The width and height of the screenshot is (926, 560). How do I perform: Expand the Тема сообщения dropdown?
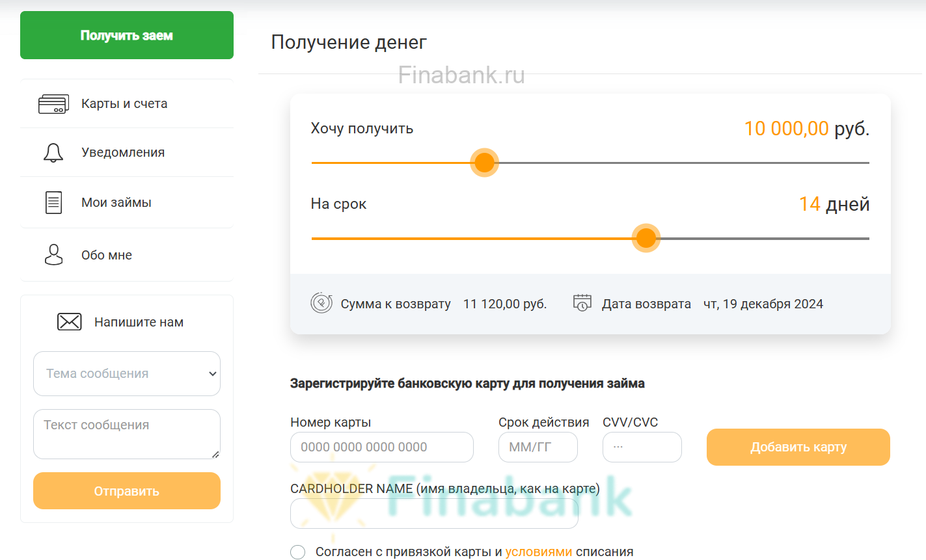click(x=127, y=373)
